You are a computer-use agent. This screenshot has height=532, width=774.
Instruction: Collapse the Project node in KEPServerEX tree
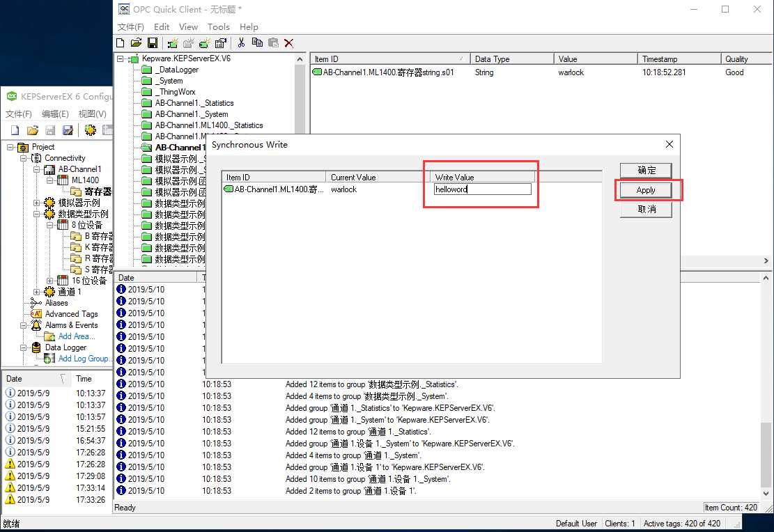(10, 147)
